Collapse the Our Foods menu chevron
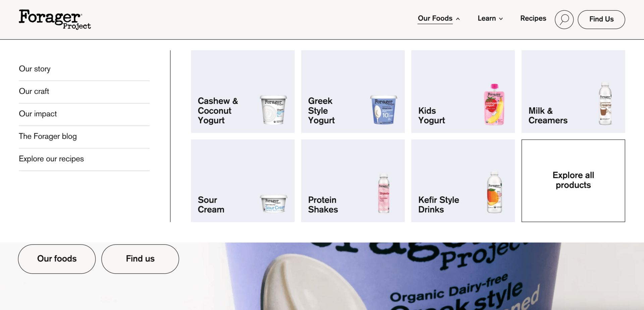 click(x=458, y=19)
